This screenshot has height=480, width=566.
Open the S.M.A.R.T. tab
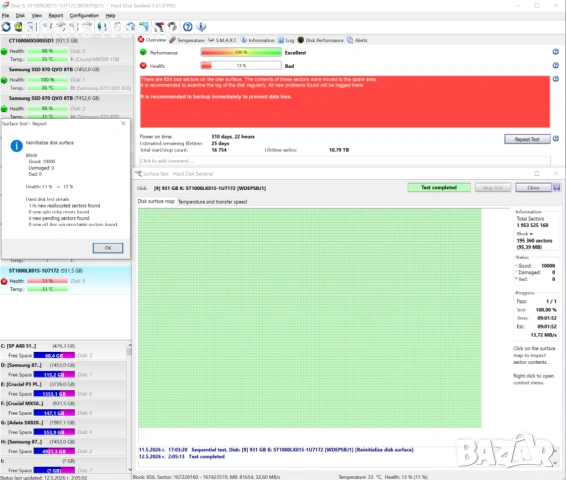[222, 40]
